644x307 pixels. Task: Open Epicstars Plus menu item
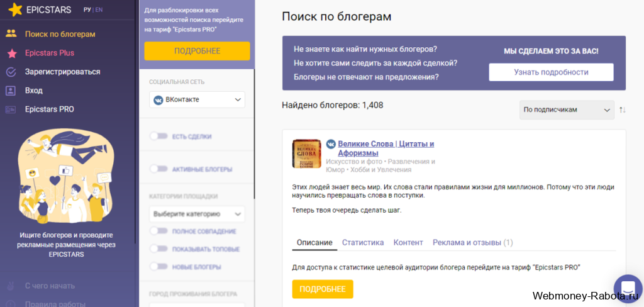click(50, 53)
